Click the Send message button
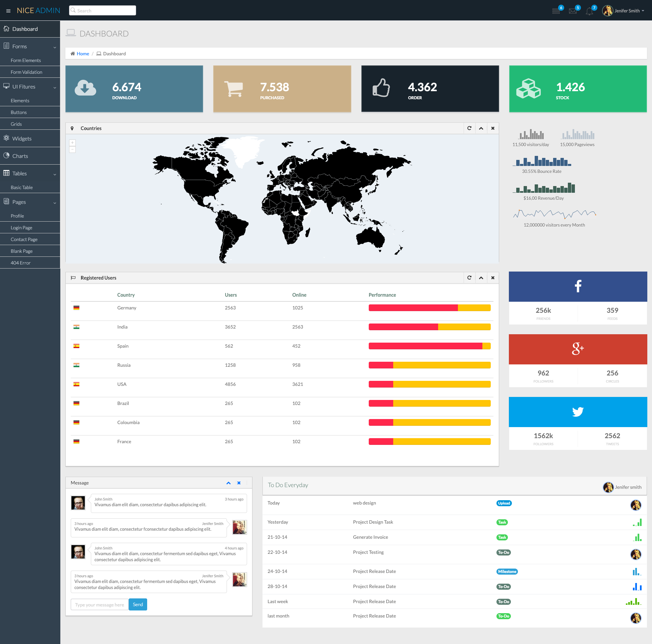This screenshot has width=652, height=644. coord(138,604)
